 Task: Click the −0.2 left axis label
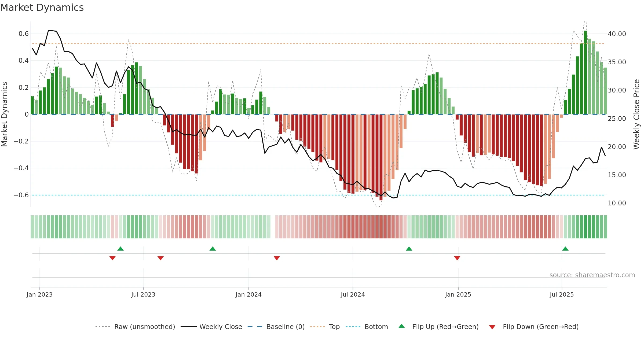click(x=21, y=141)
